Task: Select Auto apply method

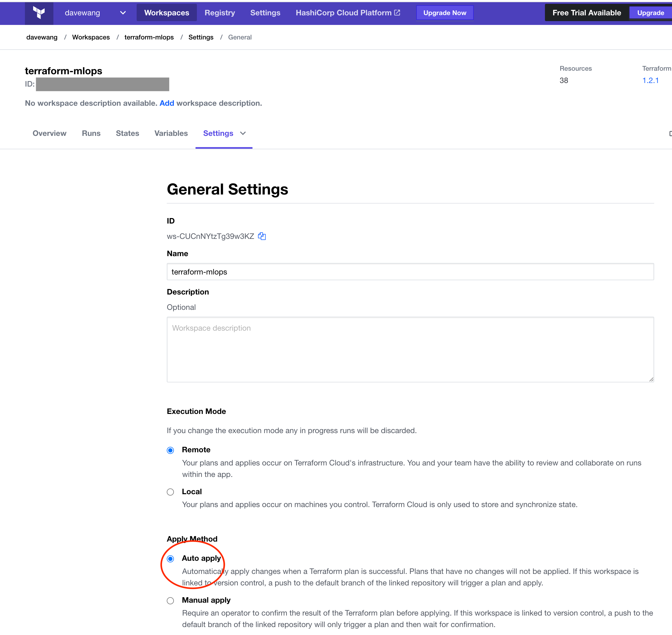Action: coord(171,559)
